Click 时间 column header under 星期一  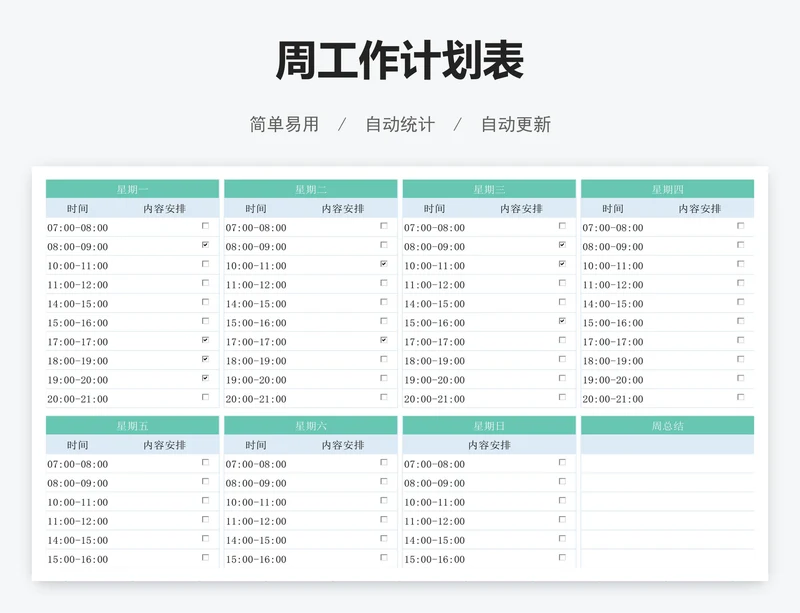pos(78,209)
